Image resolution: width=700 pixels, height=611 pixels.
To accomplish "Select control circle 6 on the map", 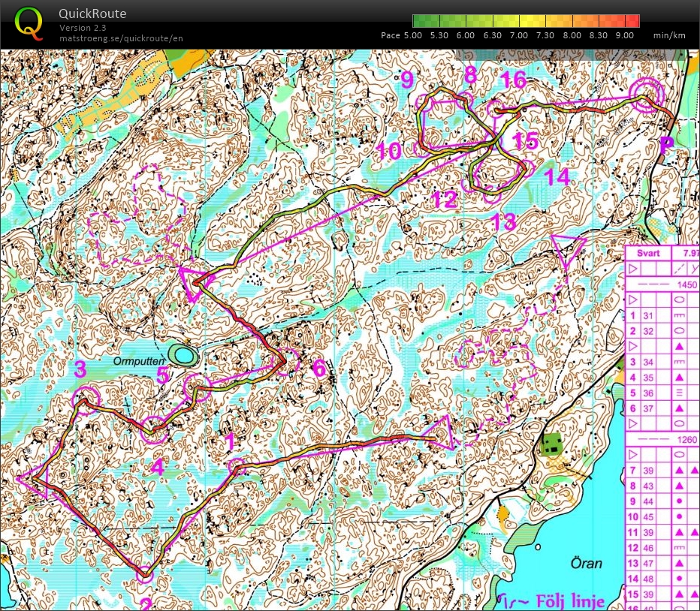I will point(285,361).
